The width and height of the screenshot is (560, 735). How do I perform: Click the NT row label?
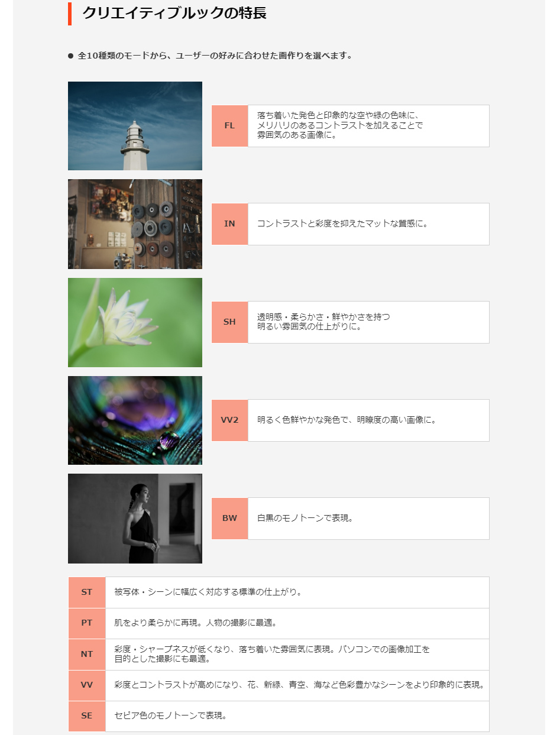[87, 655]
